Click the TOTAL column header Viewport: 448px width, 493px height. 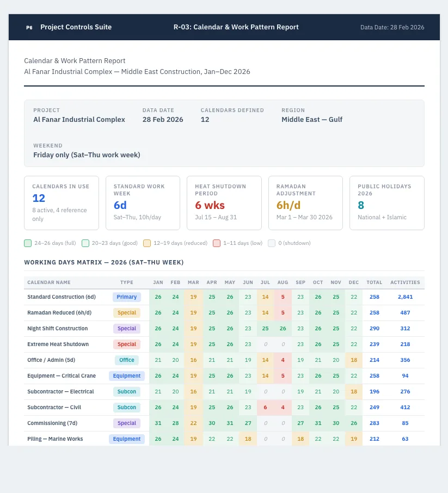pos(375,282)
